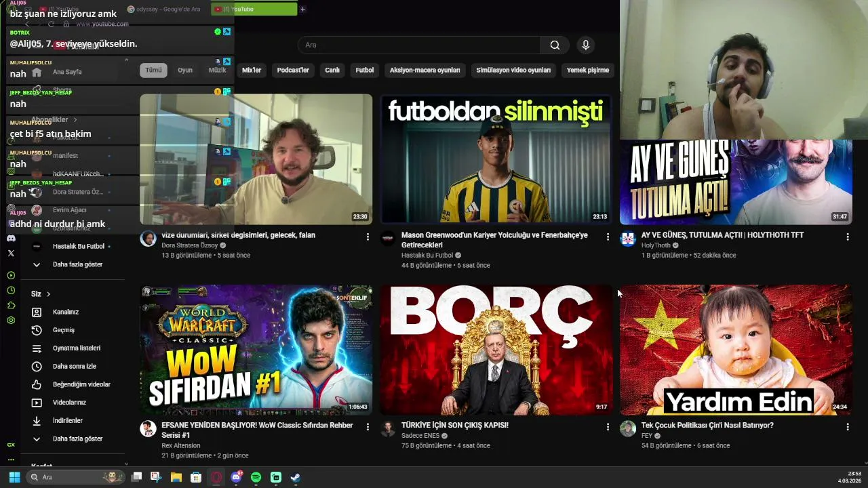868x488 pixels.
Task: Select the 'Canlı' filter chip
Action: pos(332,70)
